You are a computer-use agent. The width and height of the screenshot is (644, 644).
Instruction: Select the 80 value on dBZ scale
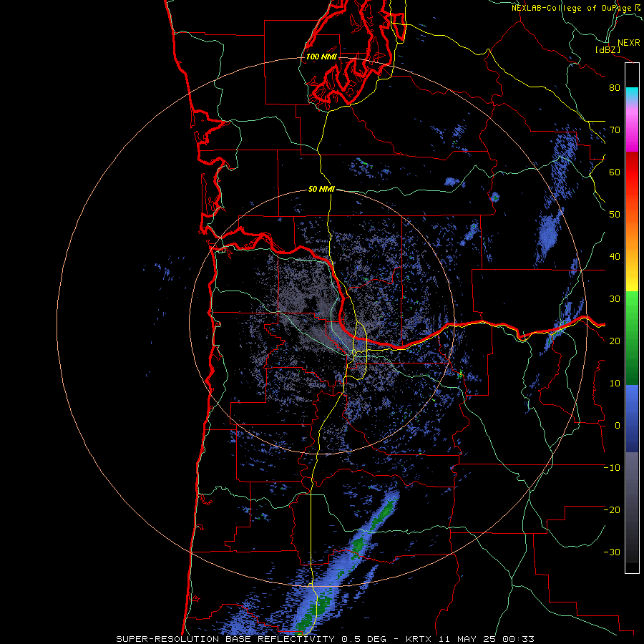coord(615,87)
